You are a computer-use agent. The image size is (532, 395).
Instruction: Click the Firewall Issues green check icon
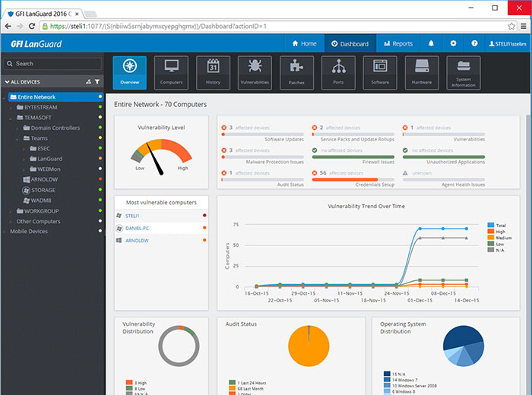point(315,150)
